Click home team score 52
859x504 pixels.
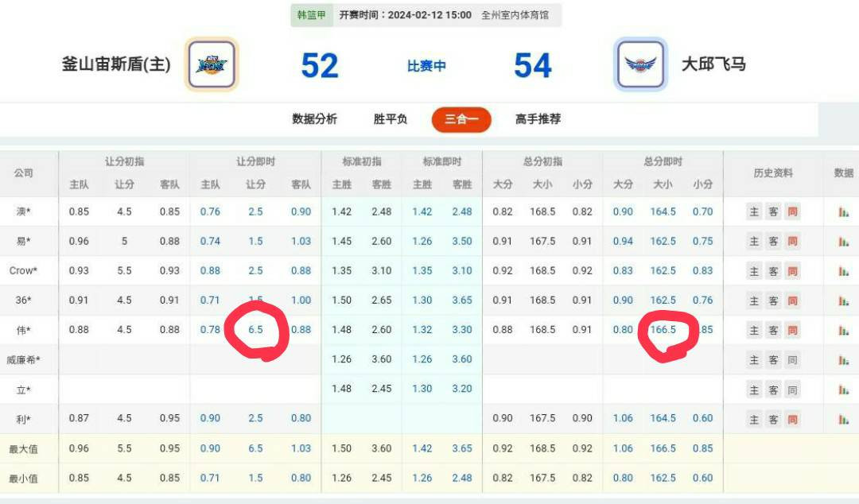(320, 66)
